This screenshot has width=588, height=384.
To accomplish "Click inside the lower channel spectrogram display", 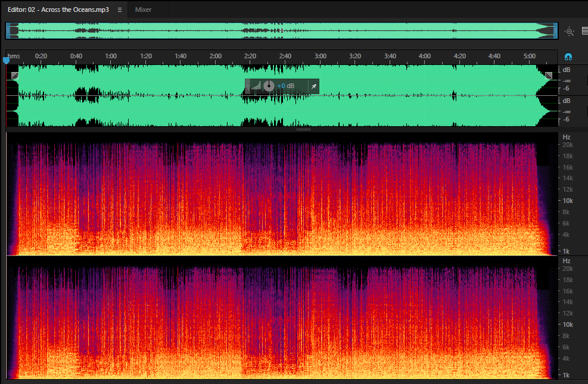I will [x=282, y=318].
